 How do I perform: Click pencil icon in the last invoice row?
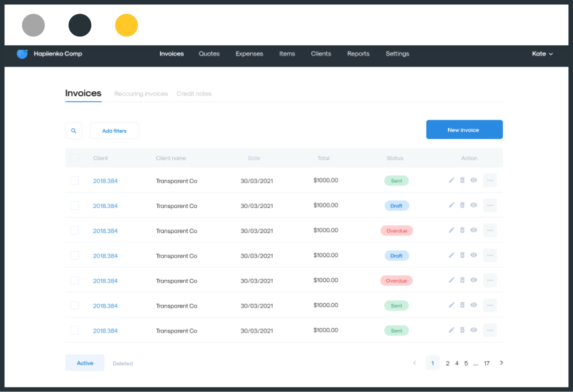click(x=451, y=330)
